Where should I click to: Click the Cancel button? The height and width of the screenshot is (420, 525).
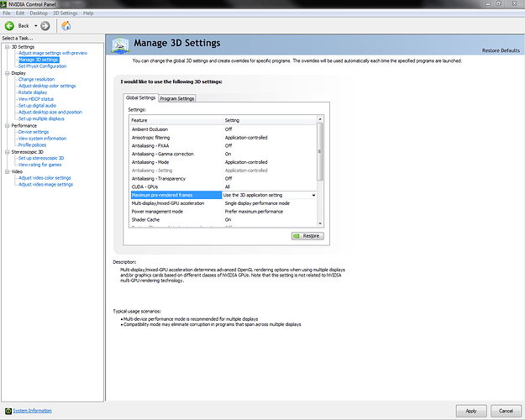click(506, 411)
